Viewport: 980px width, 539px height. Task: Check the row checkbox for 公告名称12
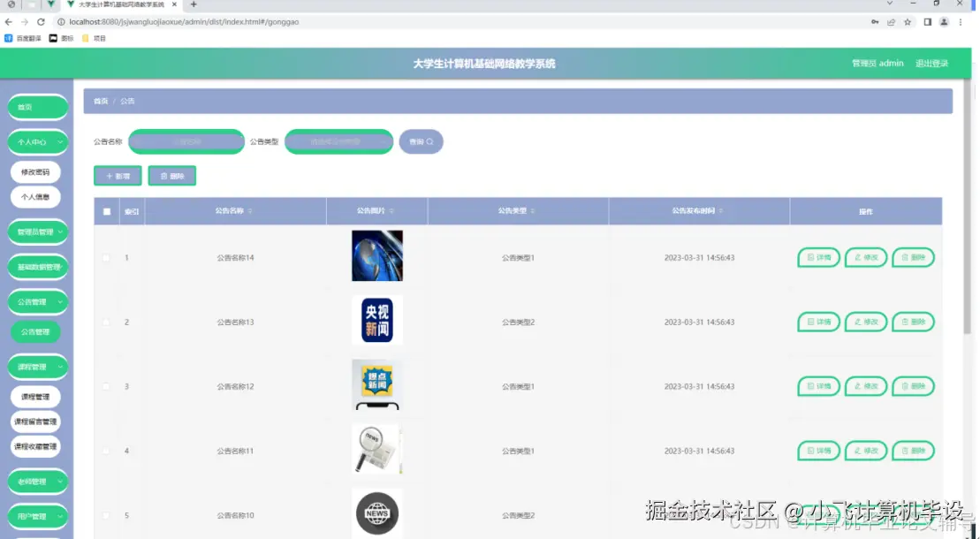(106, 386)
